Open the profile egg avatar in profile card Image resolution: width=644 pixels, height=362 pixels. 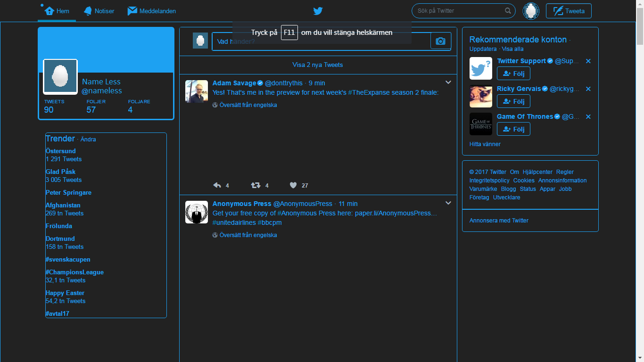60,76
